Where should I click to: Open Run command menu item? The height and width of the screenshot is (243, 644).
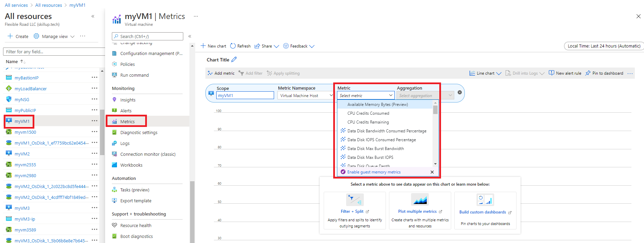(134, 75)
